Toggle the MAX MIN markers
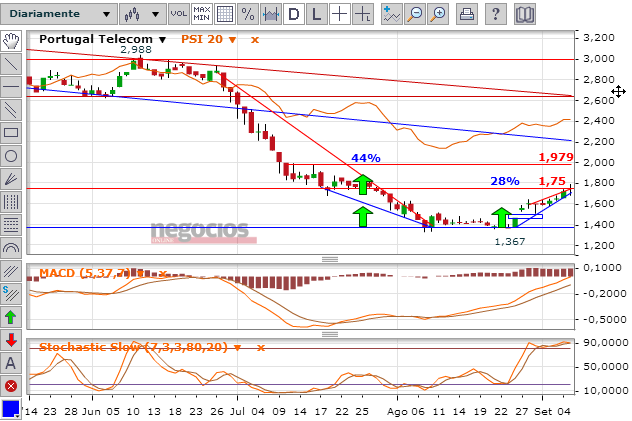 point(202,14)
